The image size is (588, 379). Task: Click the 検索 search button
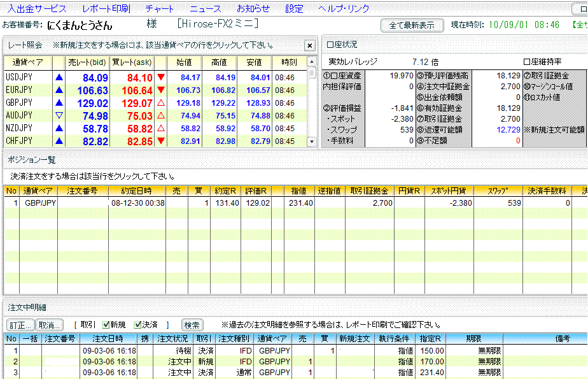tap(192, 325)
